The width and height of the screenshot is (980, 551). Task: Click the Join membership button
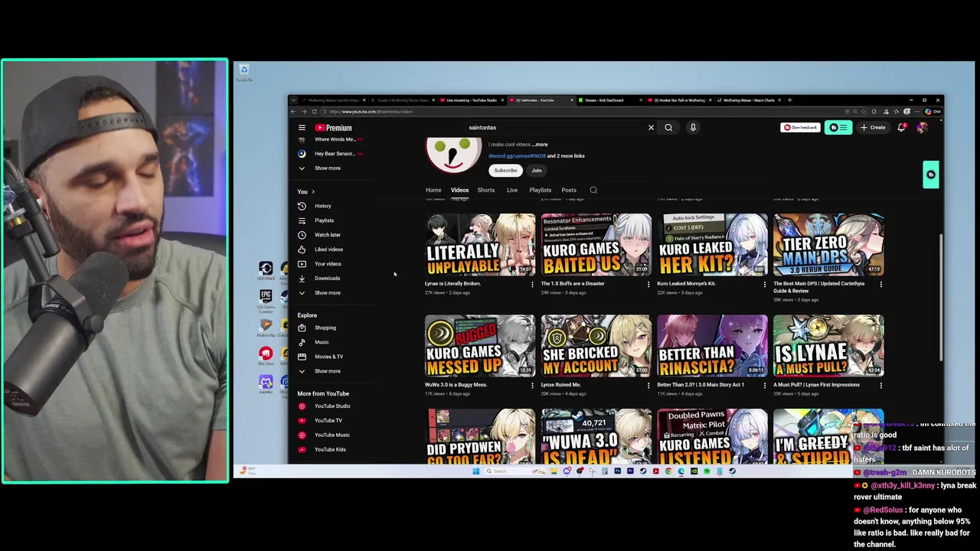click(x=537, y=171)
